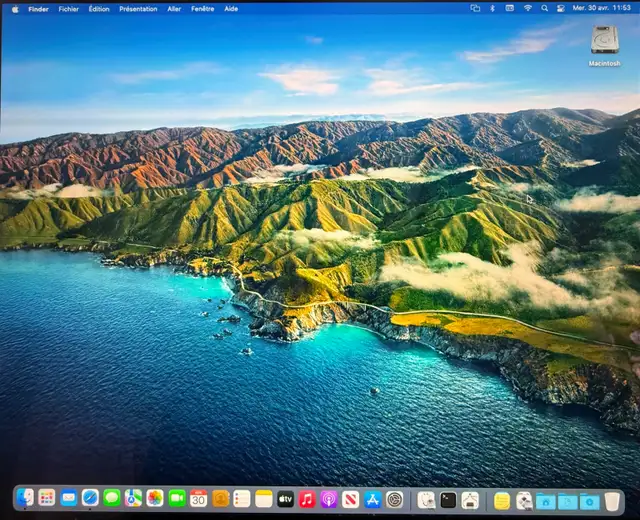The image size is (640, 520).
Task: Start FaceTime from the Dock
Action: (x=177, y=498)
